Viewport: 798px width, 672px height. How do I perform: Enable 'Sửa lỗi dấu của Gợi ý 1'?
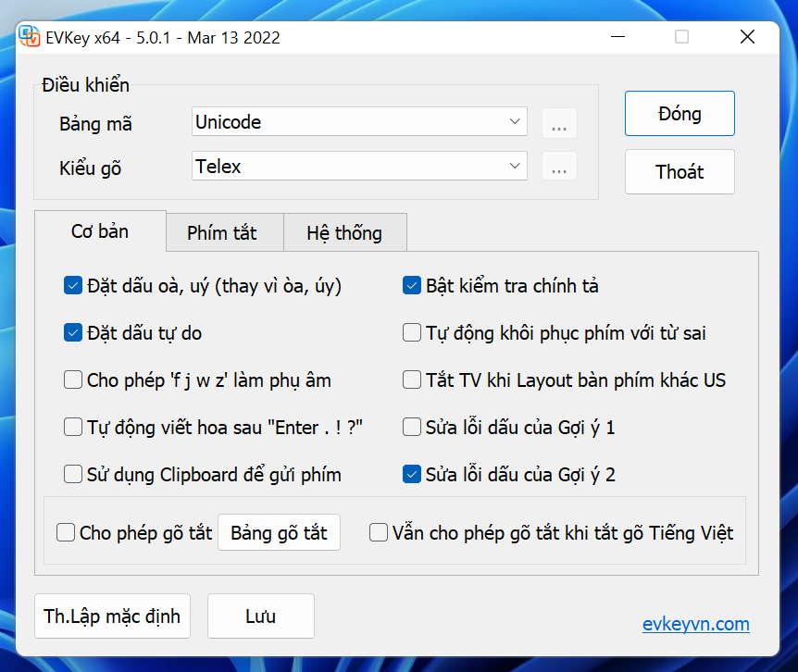click(x=411, y=427)
